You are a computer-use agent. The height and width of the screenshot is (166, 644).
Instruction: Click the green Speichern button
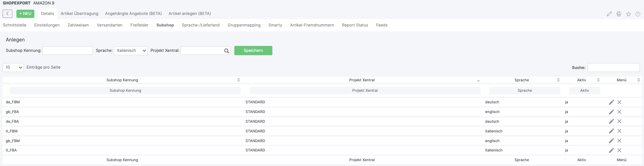253,51
